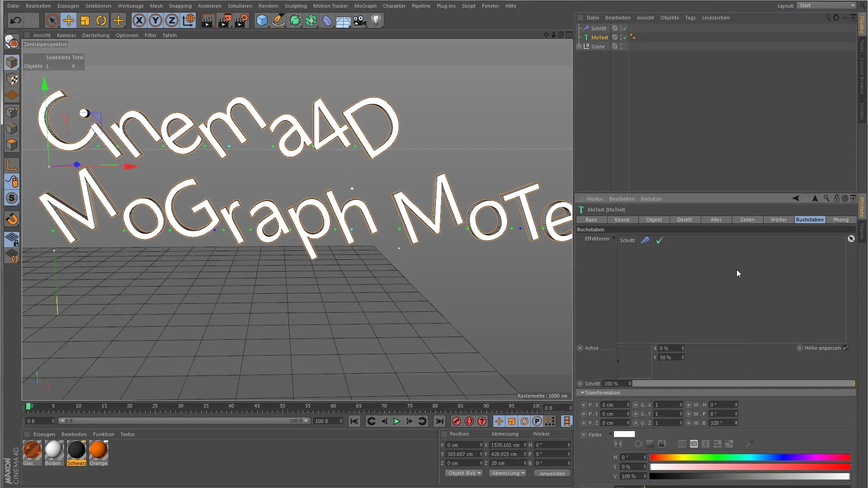
Task: Play the animation forward
Action: [396, 421]
